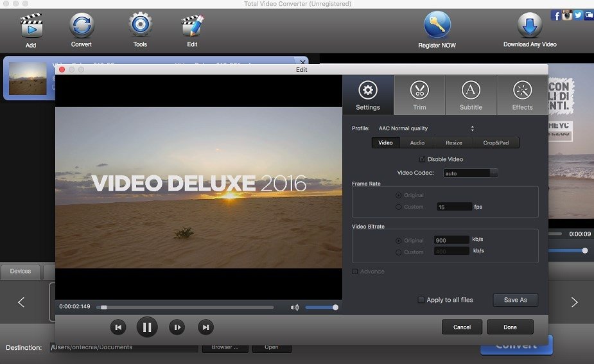Click the Edit preview volume slider
The width and height of the screenshot is (594, 364).
(322, 307)
